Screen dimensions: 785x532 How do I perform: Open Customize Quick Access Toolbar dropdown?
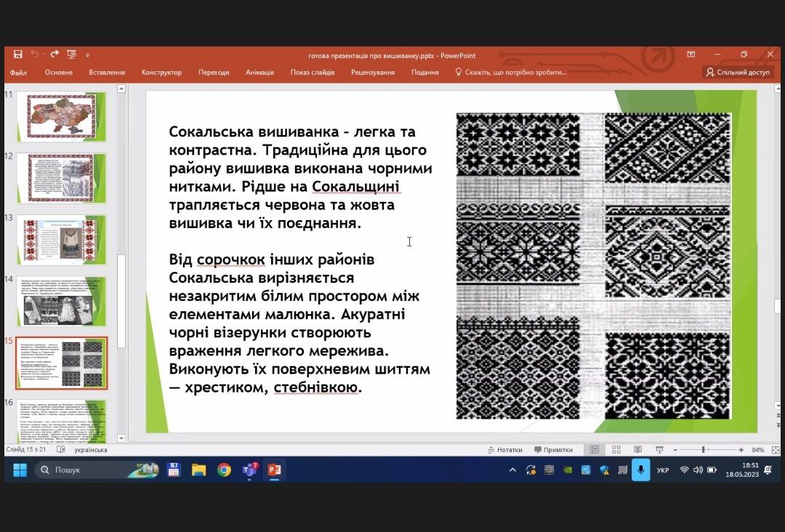point(87,55)
